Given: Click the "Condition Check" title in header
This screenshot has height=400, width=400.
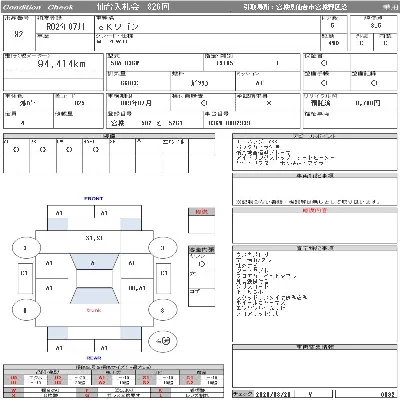Looking at the screenshot, I should [37, 7].
